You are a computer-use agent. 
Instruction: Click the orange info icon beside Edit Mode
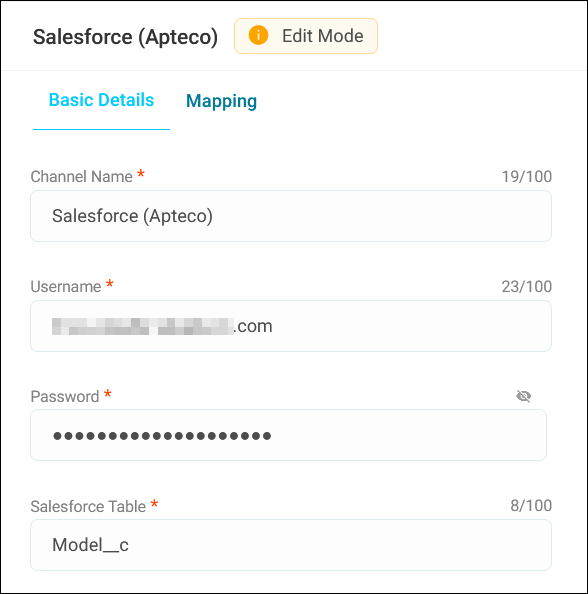point(258,36)
